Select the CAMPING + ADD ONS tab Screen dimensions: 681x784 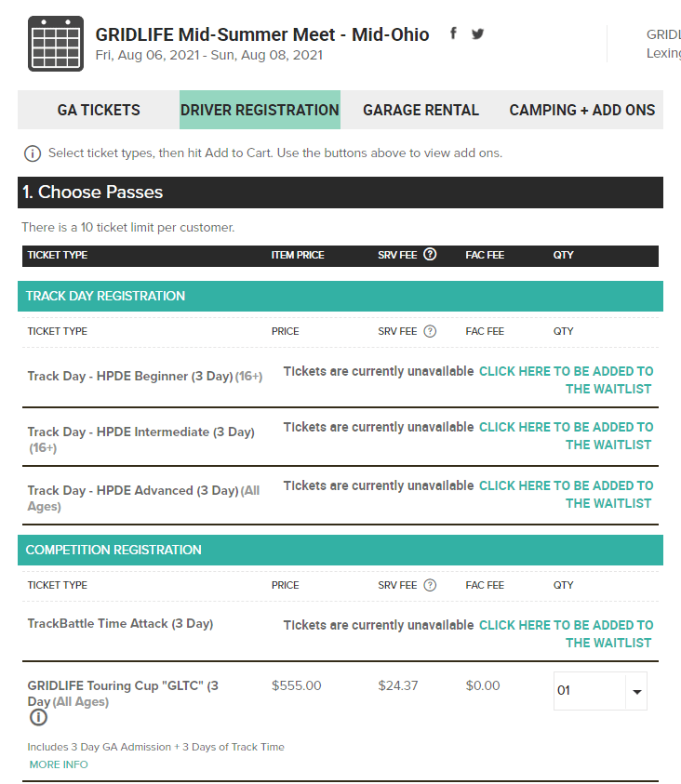pyautogui.click(x=581, y=110)
